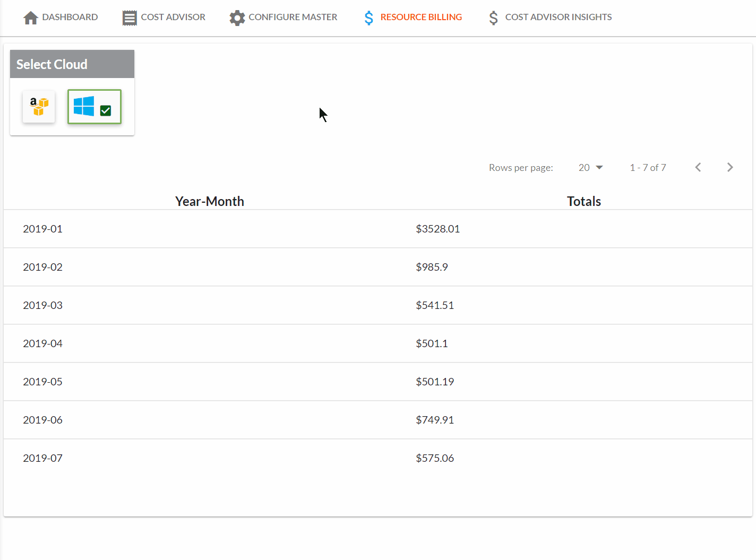The height and width of the screenshot is (560, 756).
Task: Click the Cost Advisor Insights dollar icon
Action: [x=494, y=18]
